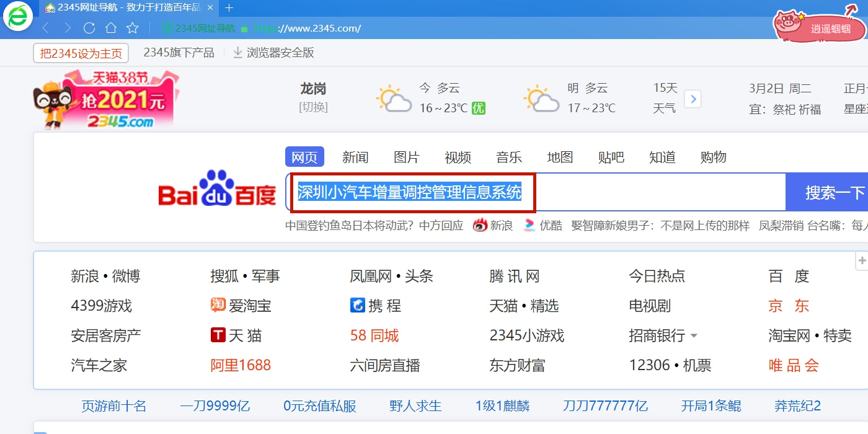Open hot search 娶智障新娘男子
868x434 pixels.
pyautogui.click(x=660, y=226)
